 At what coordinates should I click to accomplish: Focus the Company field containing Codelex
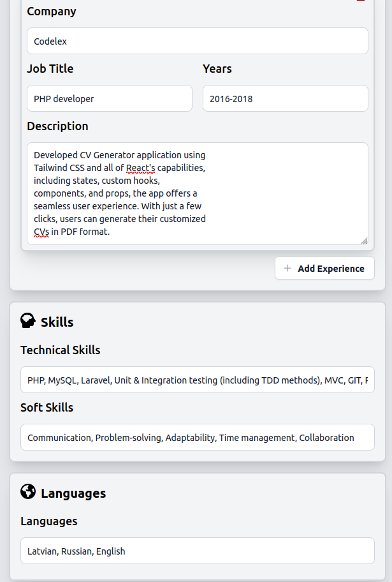point(198,41)
